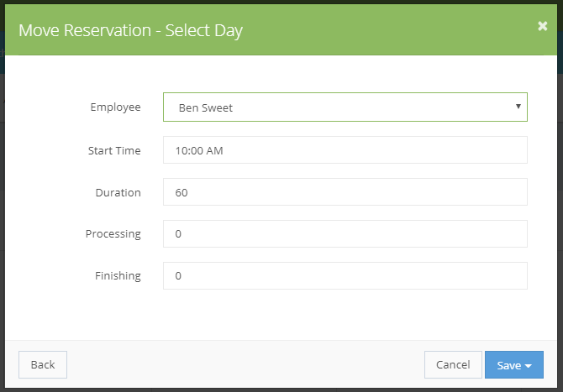Expand the Save button caret menu

(529, 366)
